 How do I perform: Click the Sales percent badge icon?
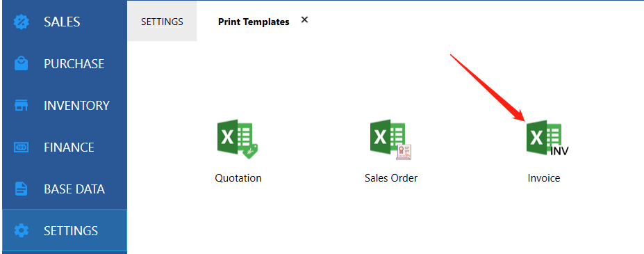point(22,22)
